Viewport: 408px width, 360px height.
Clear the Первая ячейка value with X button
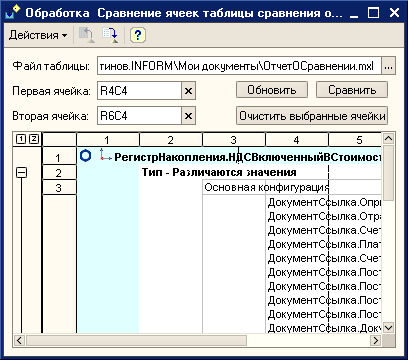pos(188,91)
